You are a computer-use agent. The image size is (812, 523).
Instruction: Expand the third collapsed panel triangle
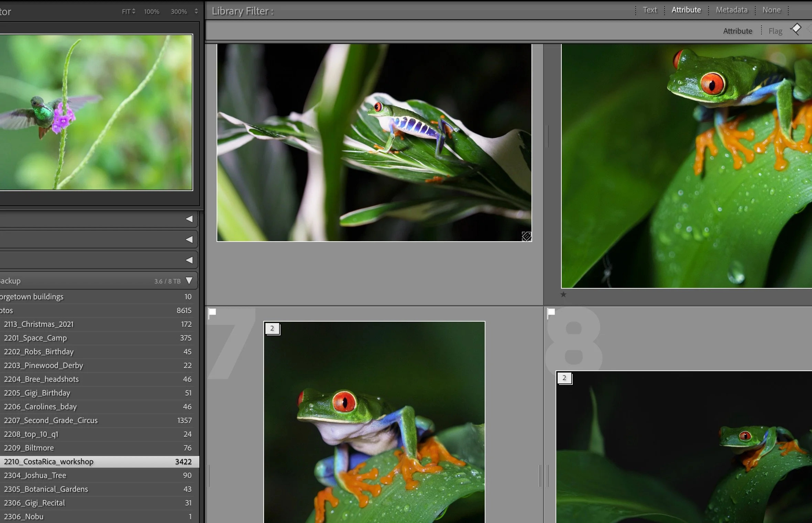tap(189, 260)
